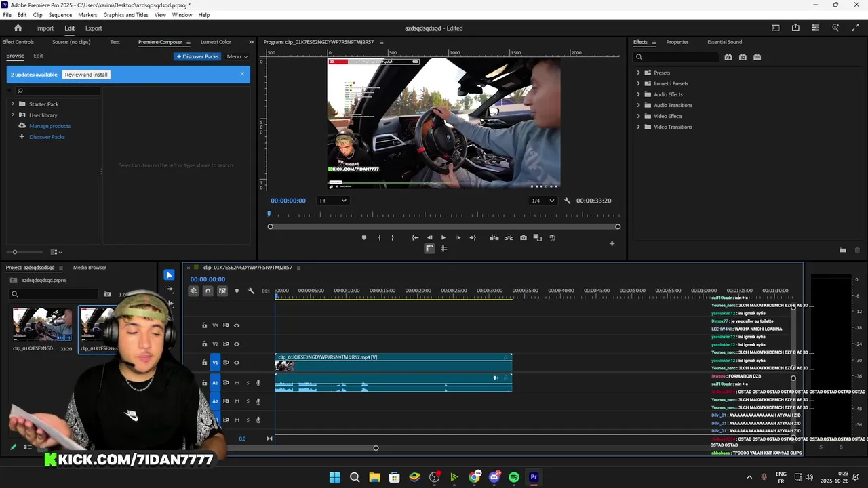Open the Workspaces icon in top bar
The height and width of the screenshot is (488, 868).
coord(776,28)
